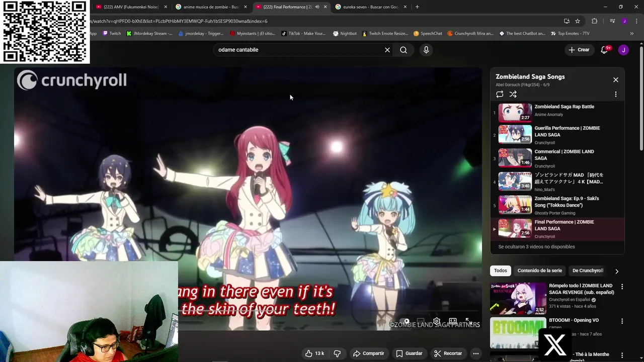644x362 pixels.
Task: Select the Contenido de la serie chip
Action: pos(540,270)
